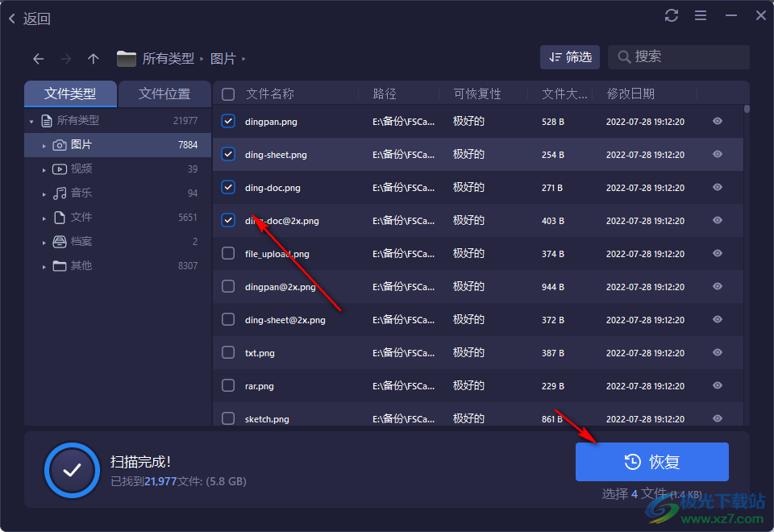The image size is (774, 532).
Task: Preview dingpan.png using its eye icon
Action: (717, 121)
